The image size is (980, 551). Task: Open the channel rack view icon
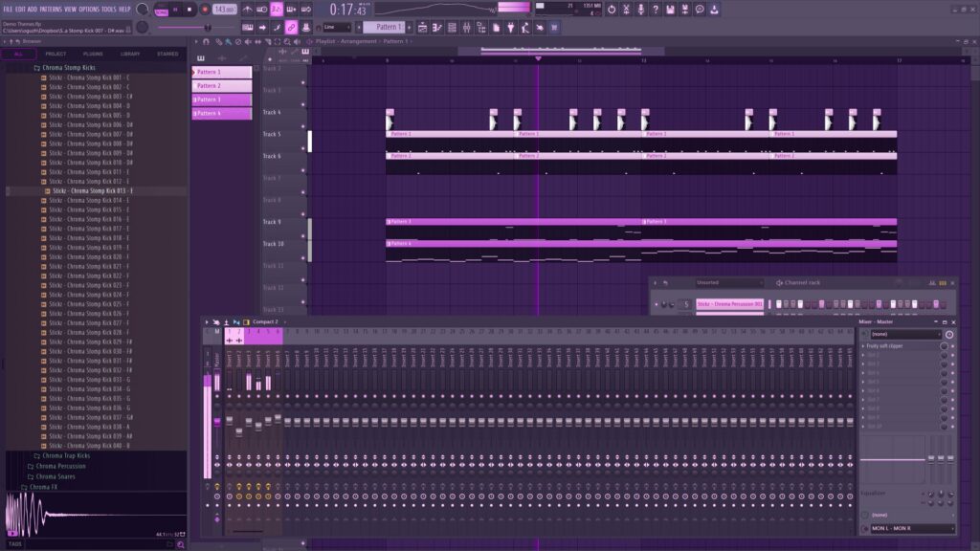tap(452, 28)
